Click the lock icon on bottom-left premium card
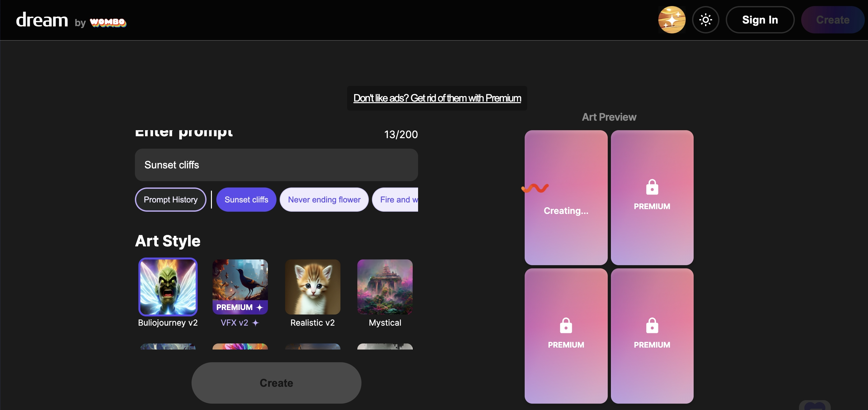Screen dimensions: 868x410 pos(566,325)
